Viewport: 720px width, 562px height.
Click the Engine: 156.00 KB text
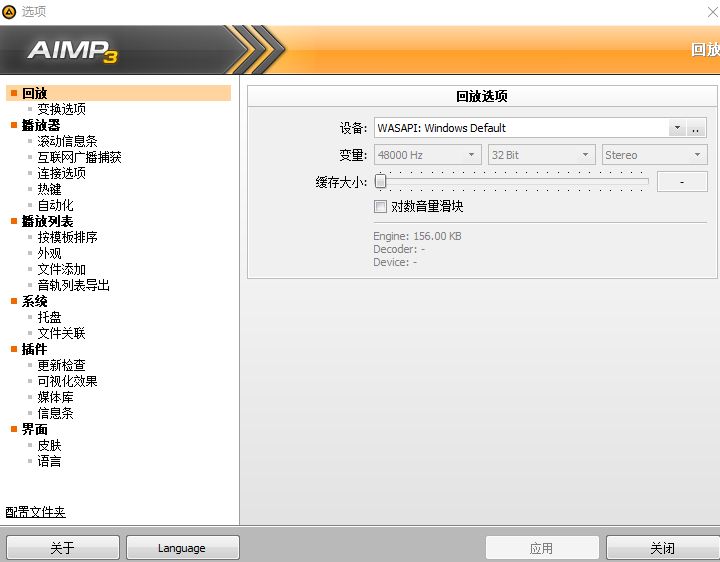[417, 236]
